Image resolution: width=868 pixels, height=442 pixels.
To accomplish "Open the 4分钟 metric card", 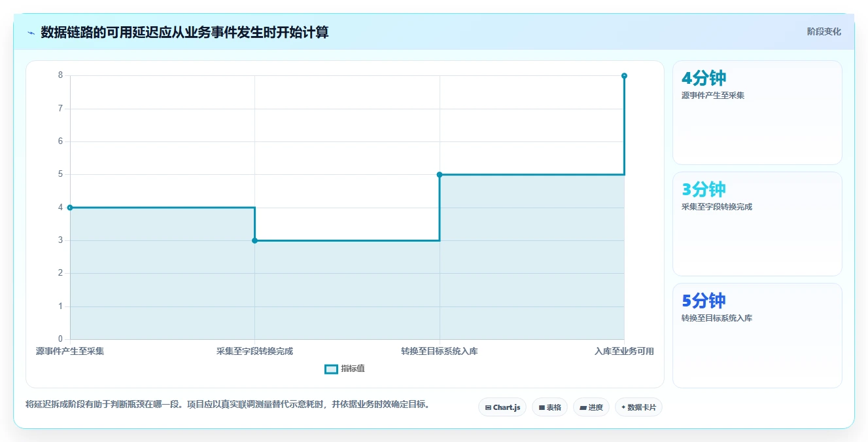I will (x=757, y=113).
